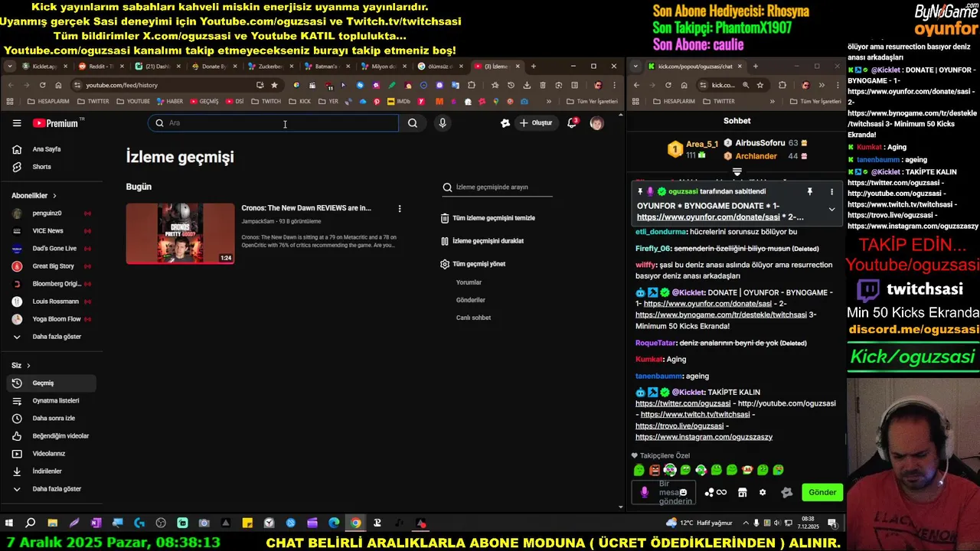Open YouTube notifications bell
The height and width of the screenshot is (551, 980).
(572, 123)
